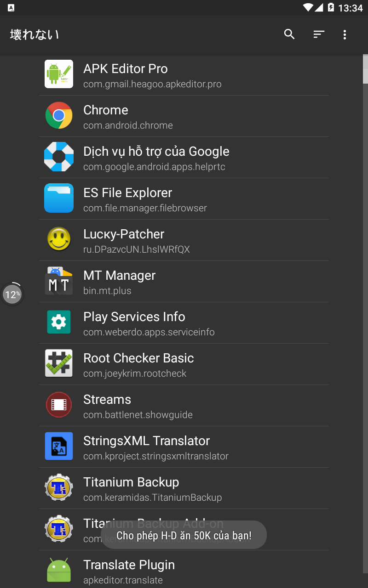Screen dimensions: 368x588
Task: Open Titanium Backup from the list
Action: (x=184, y=488)
